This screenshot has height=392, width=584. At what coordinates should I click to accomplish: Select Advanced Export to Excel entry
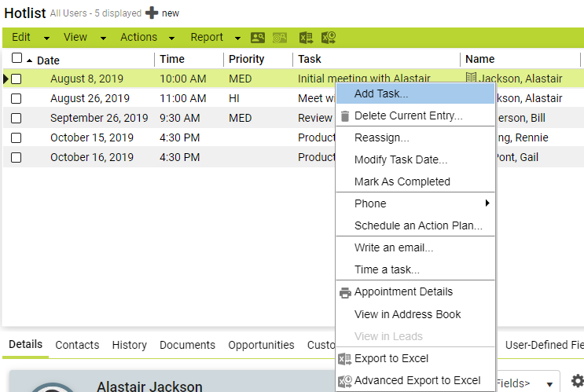tap(415, 380)
